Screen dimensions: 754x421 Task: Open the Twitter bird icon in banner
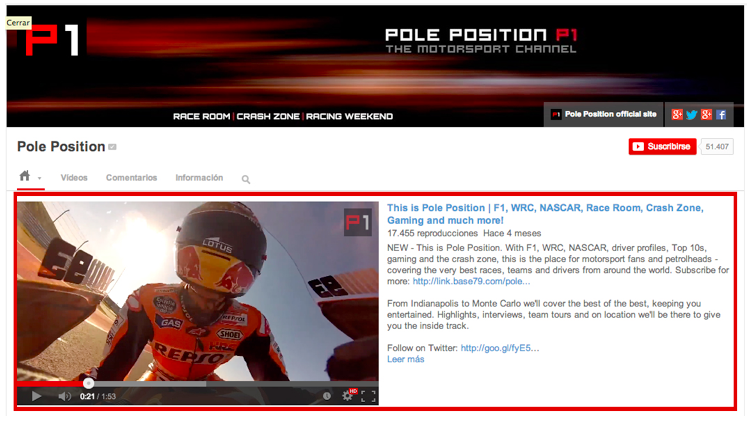[x=692, y=115]
